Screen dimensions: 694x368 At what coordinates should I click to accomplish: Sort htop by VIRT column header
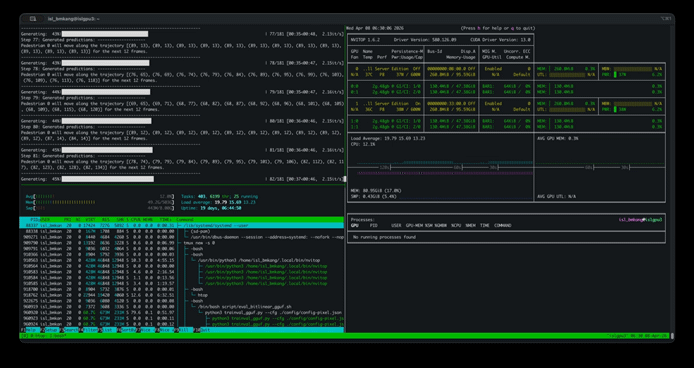tap(90, 219)
